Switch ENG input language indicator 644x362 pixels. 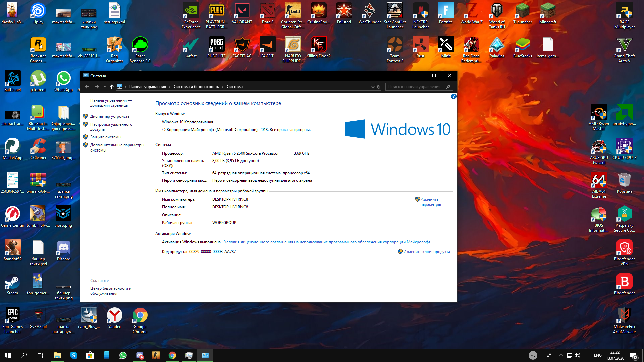pos(598,355)
